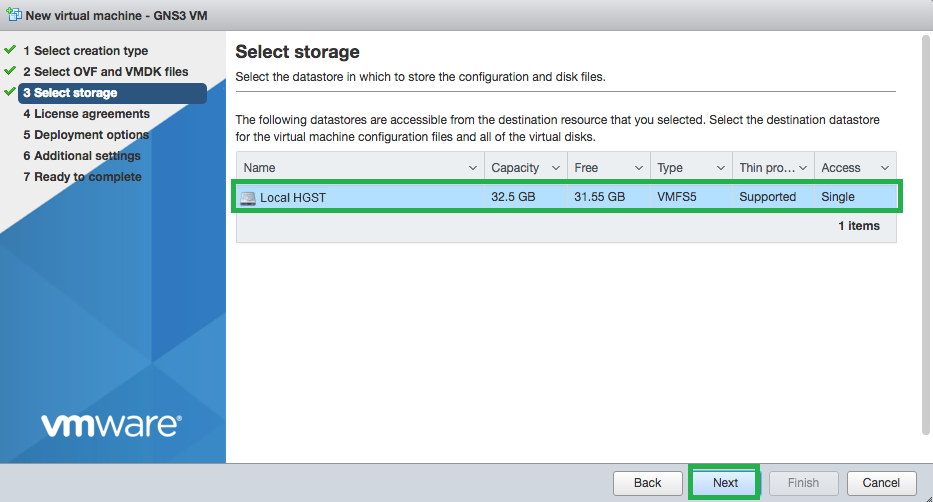This screenshot has height=502, width=933.
Task: Click the Next button
Action: [725, 483]
